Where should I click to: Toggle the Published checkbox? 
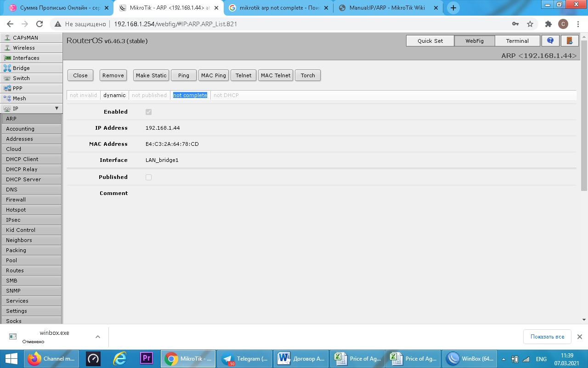coord(148,177)
